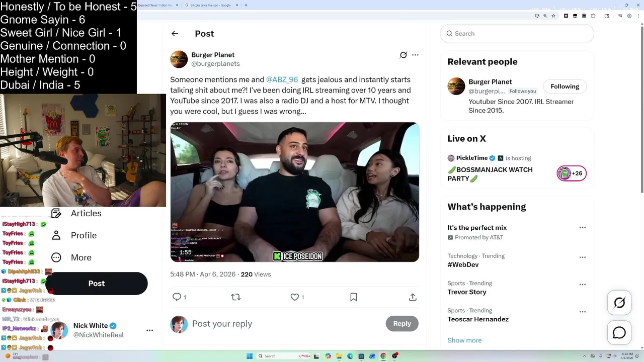Screen dimensions: 644x362
Task: Expand trends with Show more
Action: tap(464, 340)
